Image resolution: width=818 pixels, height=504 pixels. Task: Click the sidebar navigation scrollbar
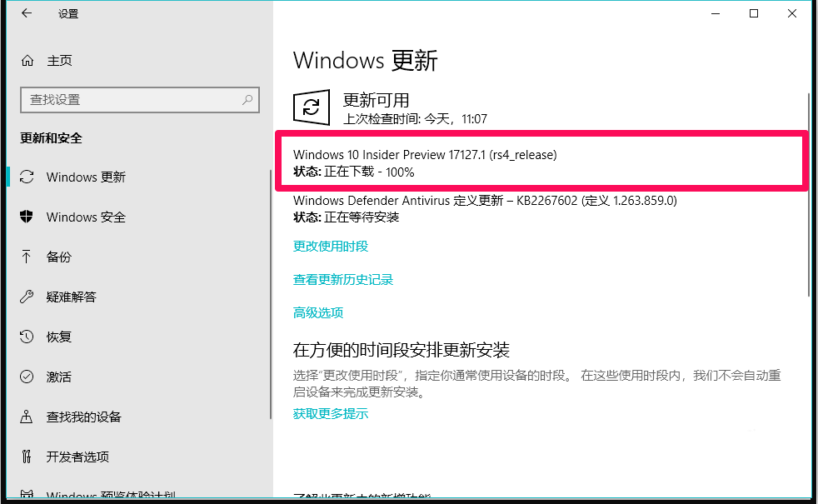point(271,294)
